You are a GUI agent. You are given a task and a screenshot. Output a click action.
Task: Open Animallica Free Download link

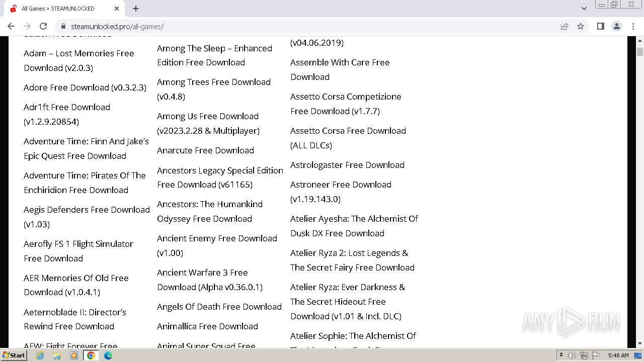[x=207, y=326]
